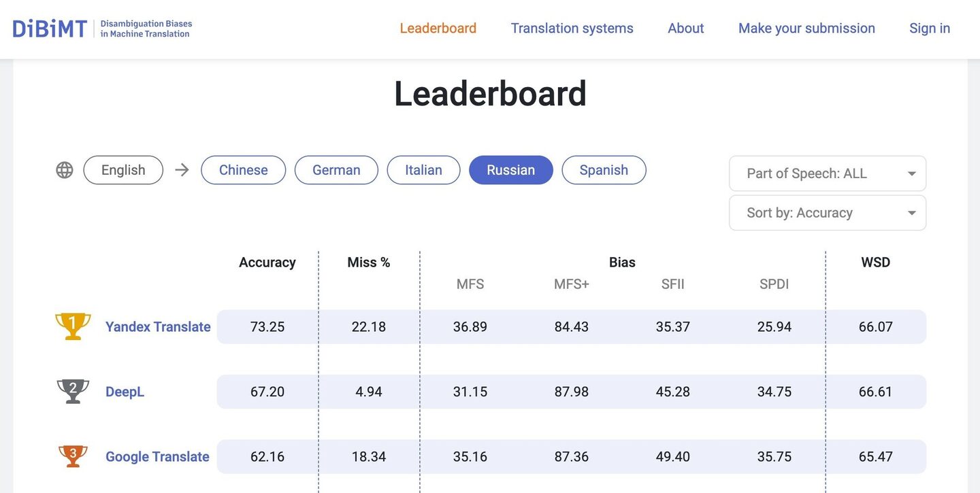Click the bronze third-place trophy icon

[73, 456]
